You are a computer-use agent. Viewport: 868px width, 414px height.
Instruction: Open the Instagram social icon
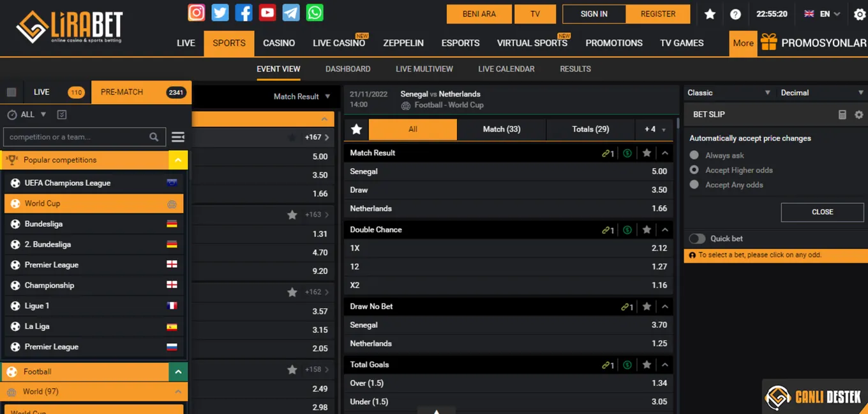click(197, 12)
